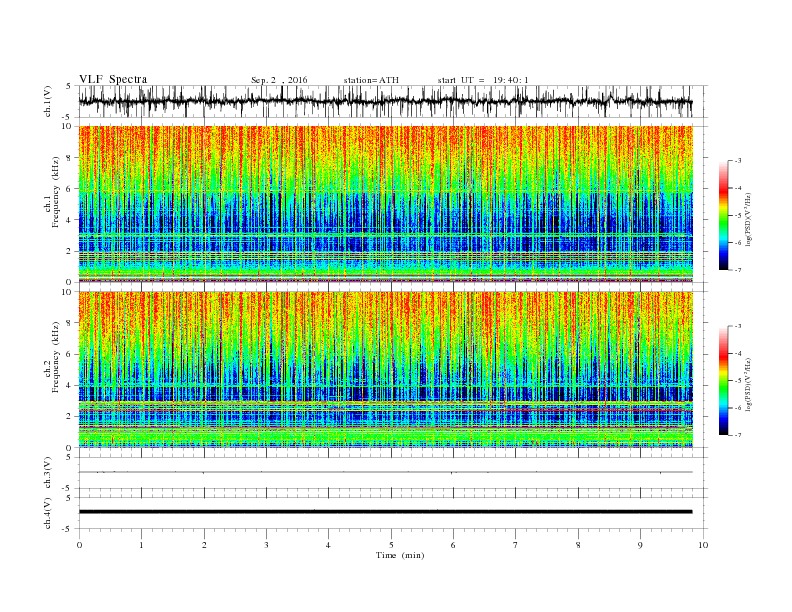Image resolution: width=792 pixels, height=612 pixels.
Task: Click the ch.3(V) axis label
Action: pos(48,473)
